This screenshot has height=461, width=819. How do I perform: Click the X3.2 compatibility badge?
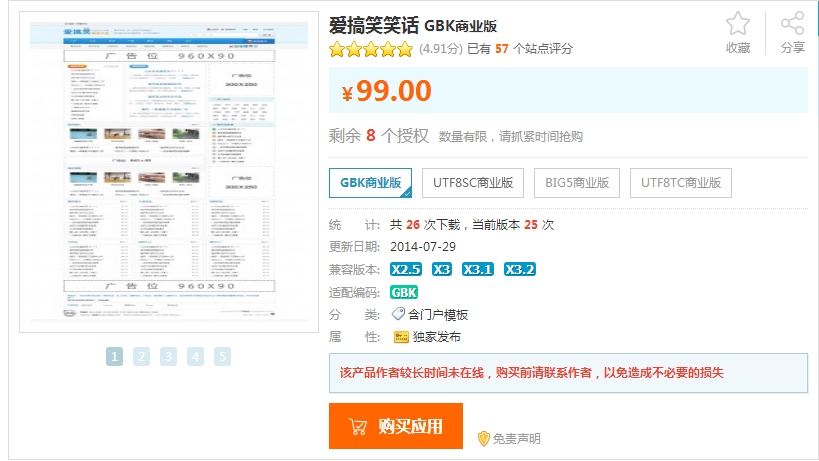520,269
